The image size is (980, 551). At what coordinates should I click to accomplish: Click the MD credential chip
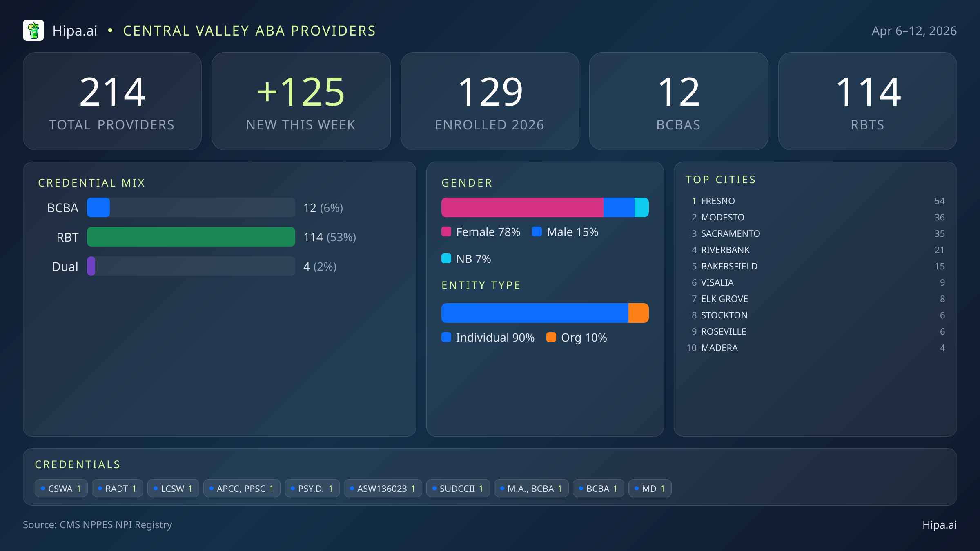tap(650, 488)
